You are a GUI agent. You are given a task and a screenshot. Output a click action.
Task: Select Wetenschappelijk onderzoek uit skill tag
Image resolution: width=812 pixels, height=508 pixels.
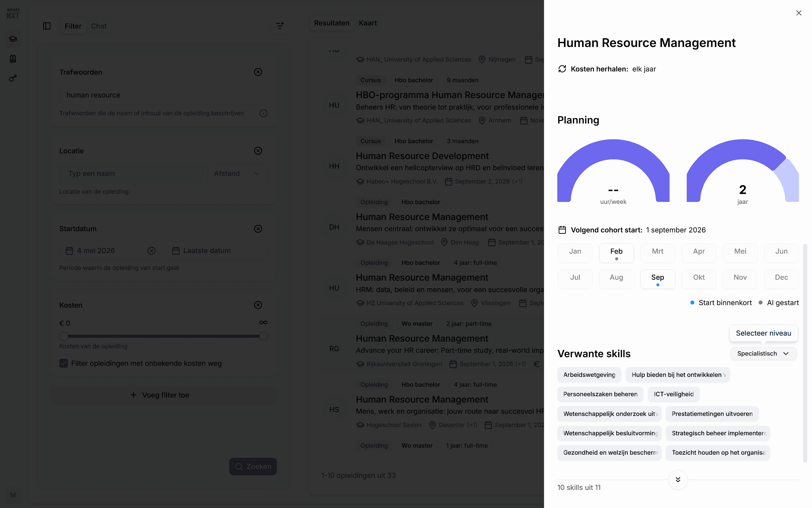click(609, 414)
